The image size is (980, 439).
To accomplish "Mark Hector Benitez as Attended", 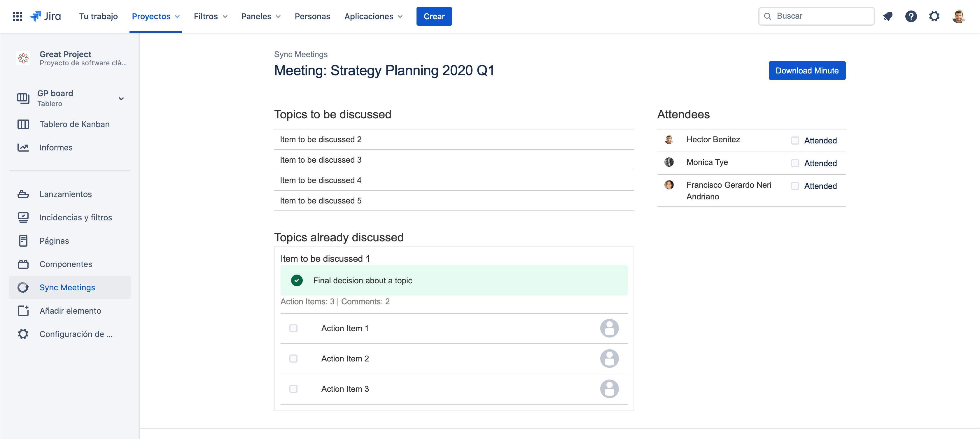I will 795,141.
